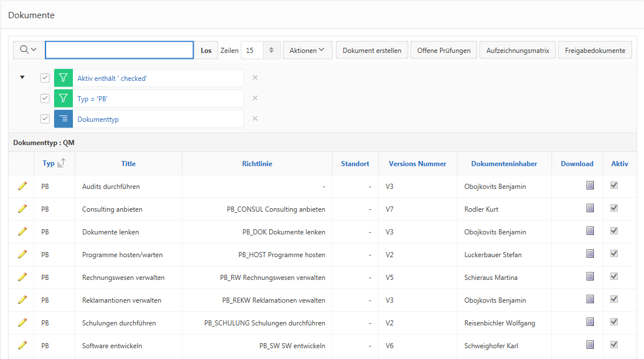Toggle the Dokumenttyp control break checkbox
This screenshot has height=359, width=644.
(45, 119)
